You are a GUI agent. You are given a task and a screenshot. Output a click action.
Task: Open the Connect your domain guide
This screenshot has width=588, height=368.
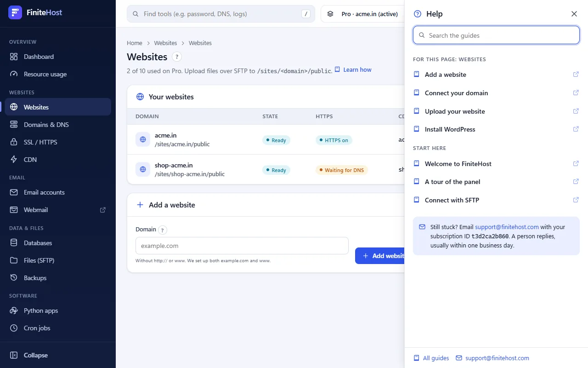496,93
